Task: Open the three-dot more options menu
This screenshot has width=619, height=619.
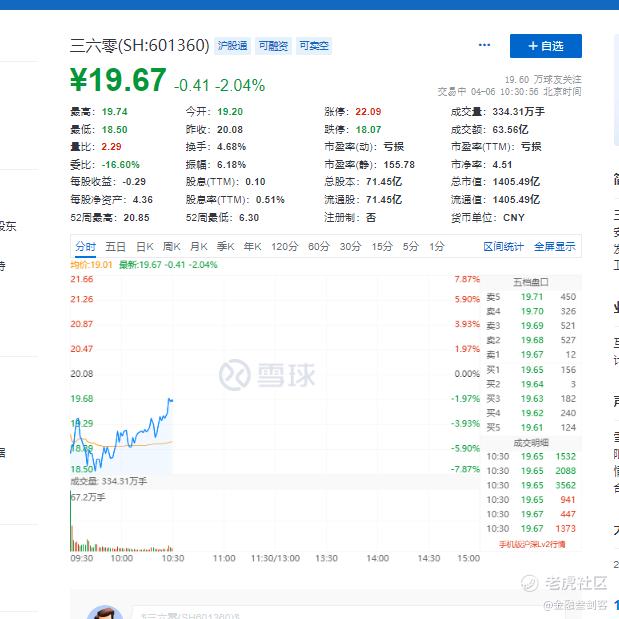Action: click(484, 45)
